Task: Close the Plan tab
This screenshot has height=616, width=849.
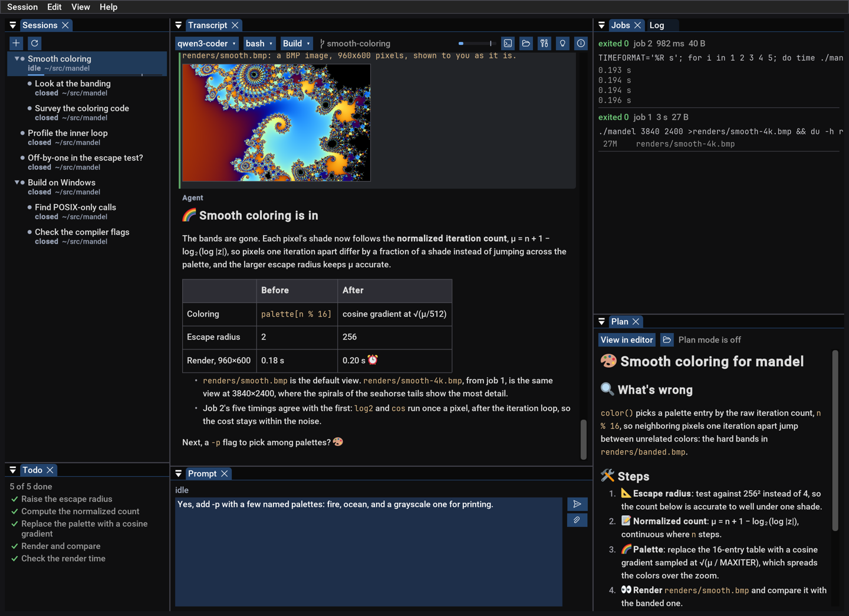Action: [x=636, y=321]
